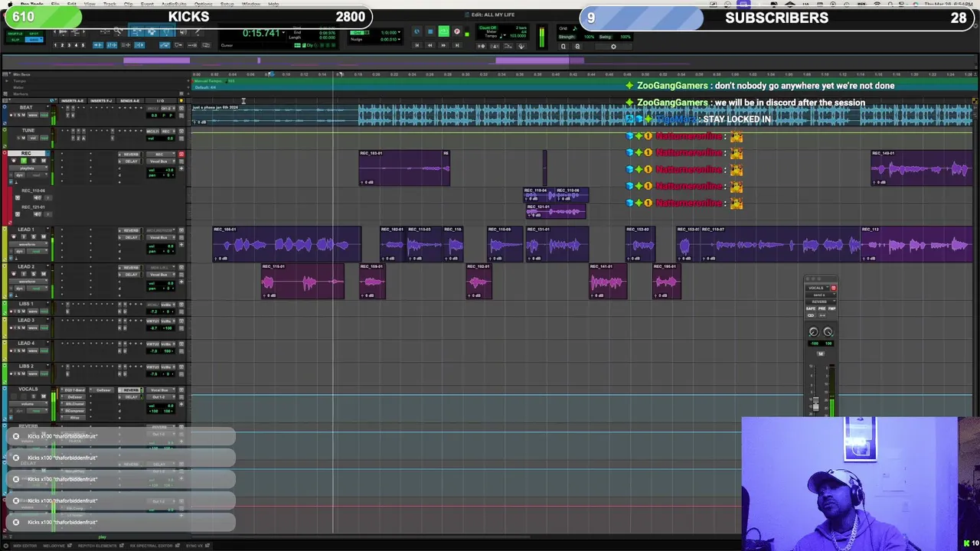This screenshot has width=980, height=551.
Task: Select the Zoomer tool in toolbar
Action: click(x=118, y=31)
